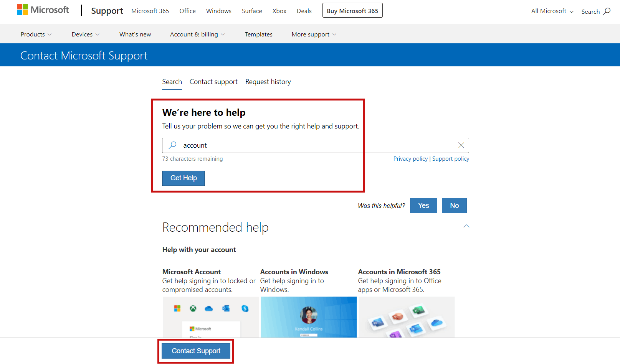Click into the problem description field
The width and height of the screenshot is (620, 364).
(x=316, y=145)
